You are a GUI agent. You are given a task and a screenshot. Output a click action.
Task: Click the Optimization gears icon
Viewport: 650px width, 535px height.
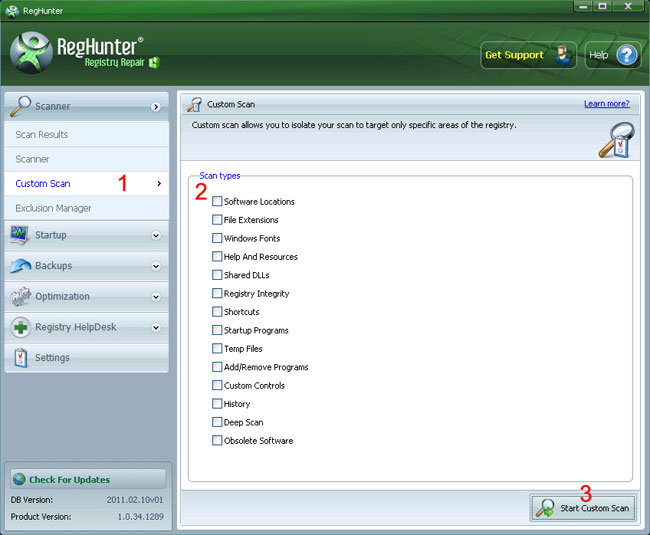click(x=20, y=296)
